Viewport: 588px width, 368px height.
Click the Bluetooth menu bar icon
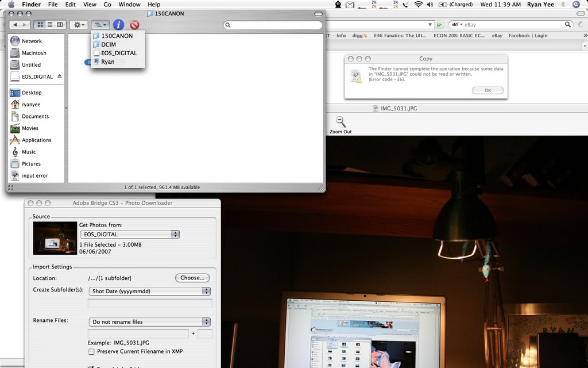[x=563, y=5]
